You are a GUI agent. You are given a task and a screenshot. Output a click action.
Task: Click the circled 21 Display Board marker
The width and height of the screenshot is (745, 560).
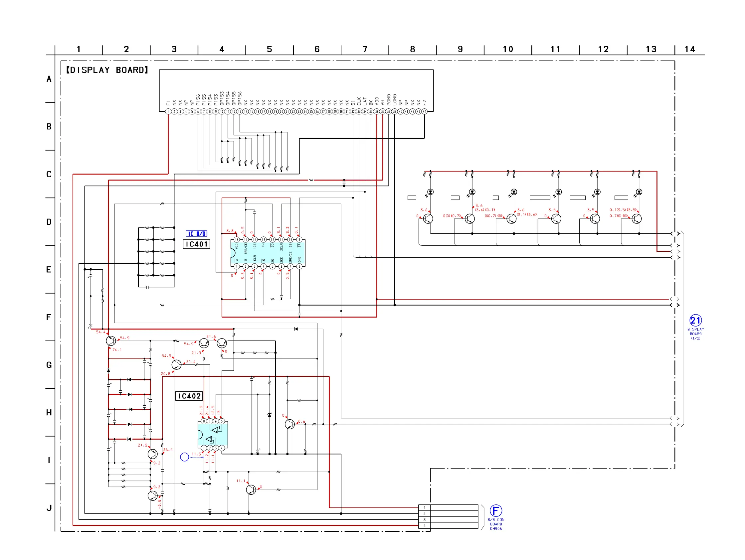(x=695, y=320)
